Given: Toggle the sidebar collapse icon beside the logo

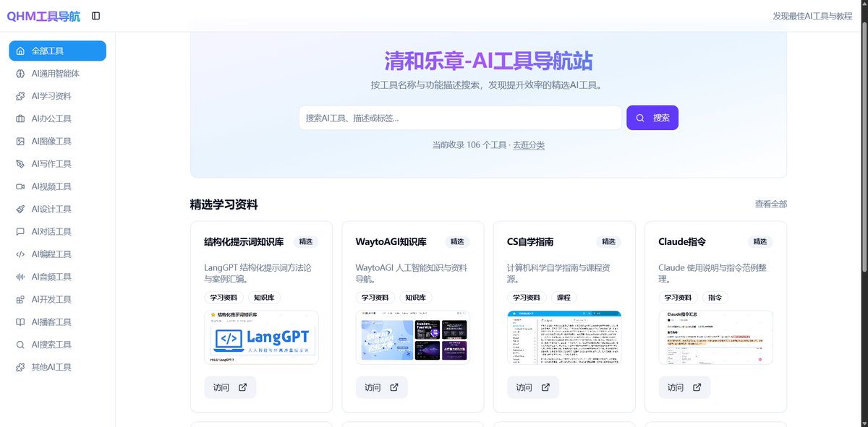Looking at the screenshot, I should click(x=95, y=14).
